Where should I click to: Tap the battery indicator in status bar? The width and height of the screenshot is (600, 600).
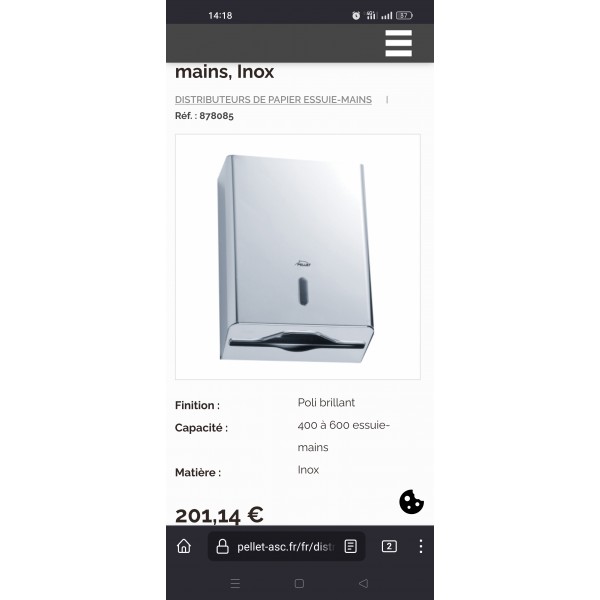tap(404, 15)
